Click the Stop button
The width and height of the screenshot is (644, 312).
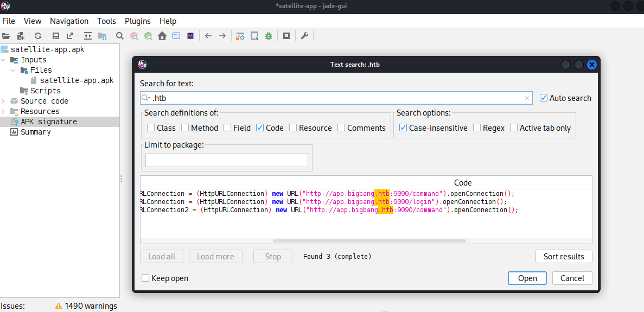(273, 256)
